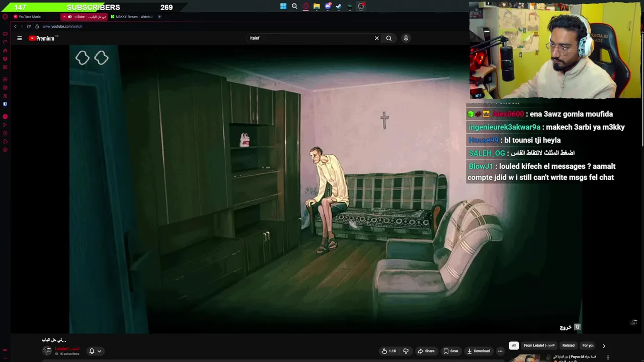Open the X (Twitter) sidebar icon

click(x=5, y=96)
